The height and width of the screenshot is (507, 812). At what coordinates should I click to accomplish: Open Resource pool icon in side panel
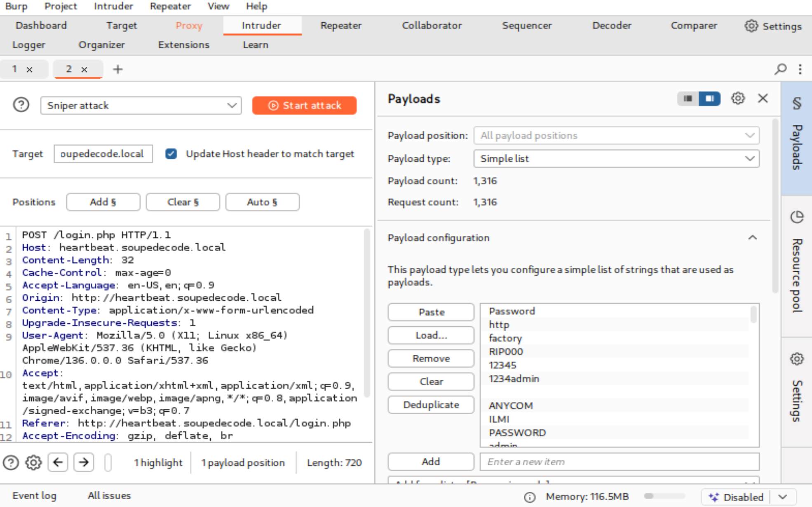tap(797, 217)
